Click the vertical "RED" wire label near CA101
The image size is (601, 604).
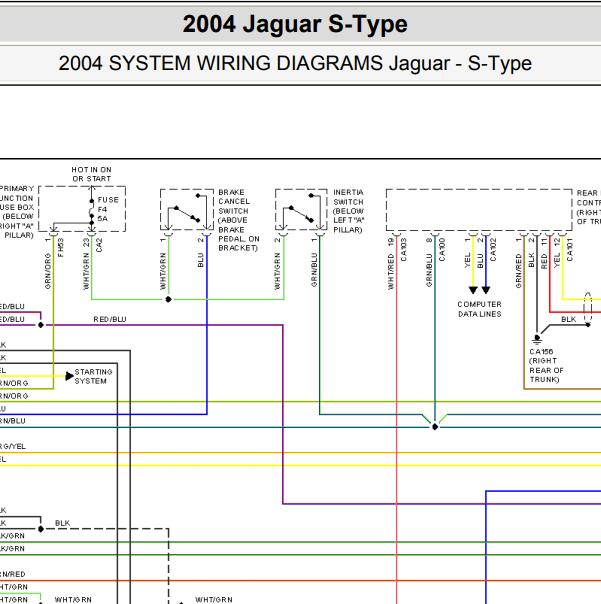544,261
